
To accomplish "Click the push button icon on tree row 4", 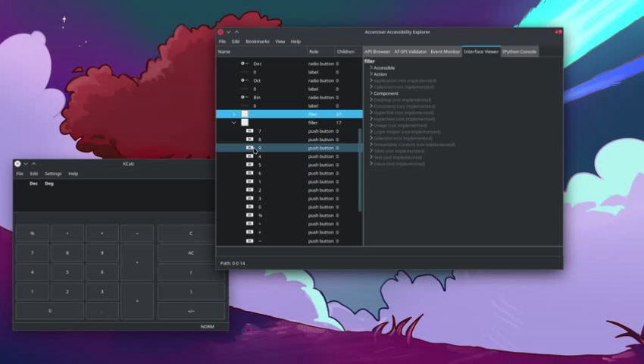I will coord(249,156).
